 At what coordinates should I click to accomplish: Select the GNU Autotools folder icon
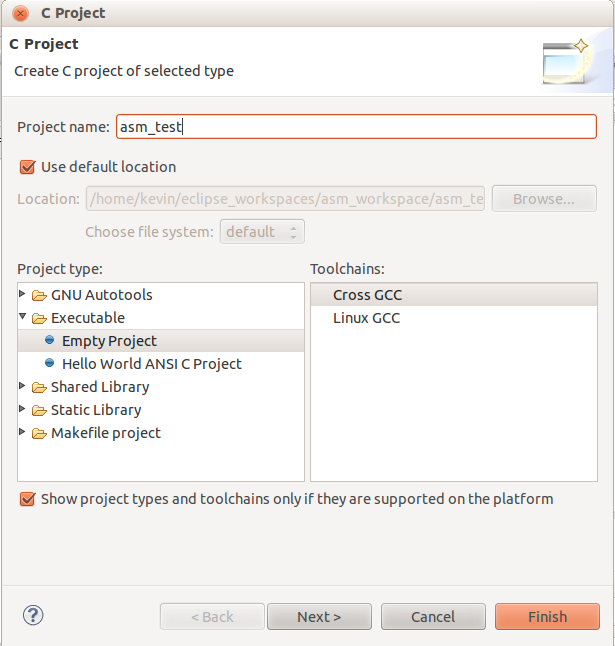(39, 295)
